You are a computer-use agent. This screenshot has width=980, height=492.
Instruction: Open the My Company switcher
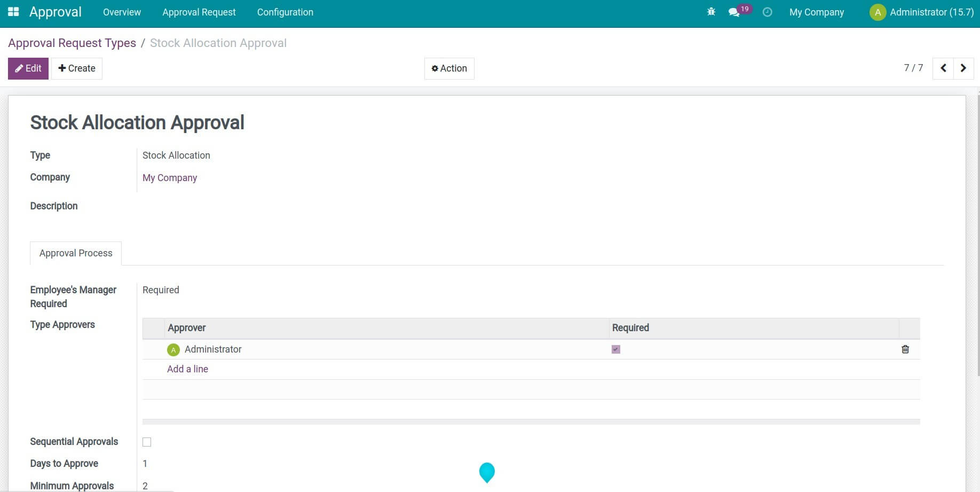coord(816,12)
